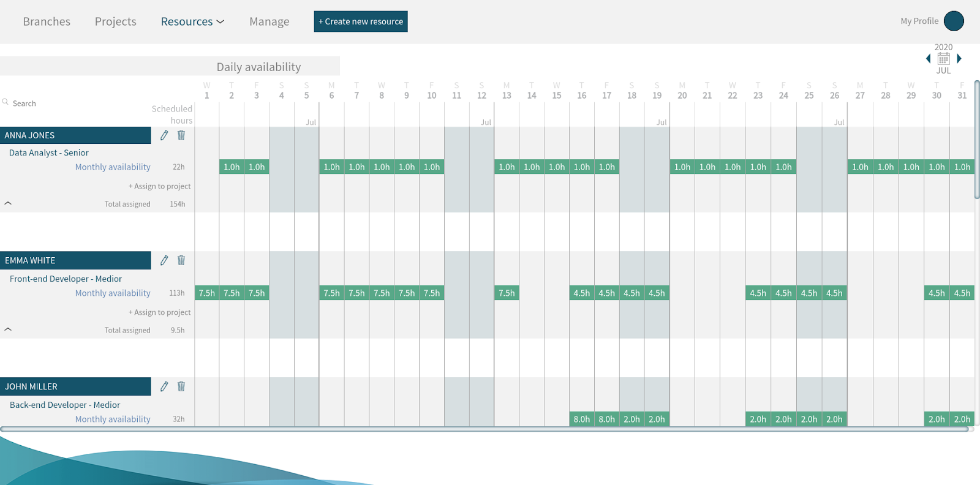
Task: Edit John Miller with pencil icon
Action: (164, 386)
